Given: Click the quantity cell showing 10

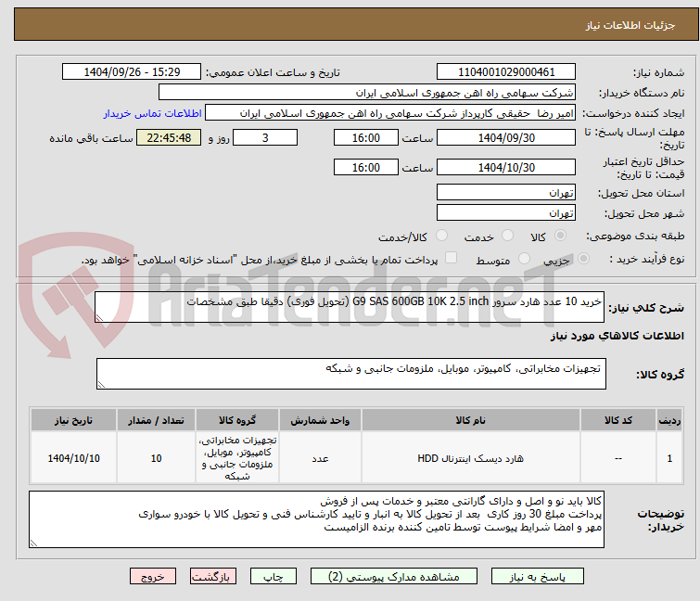Looking at the screenshot, I should pos(156,458).
